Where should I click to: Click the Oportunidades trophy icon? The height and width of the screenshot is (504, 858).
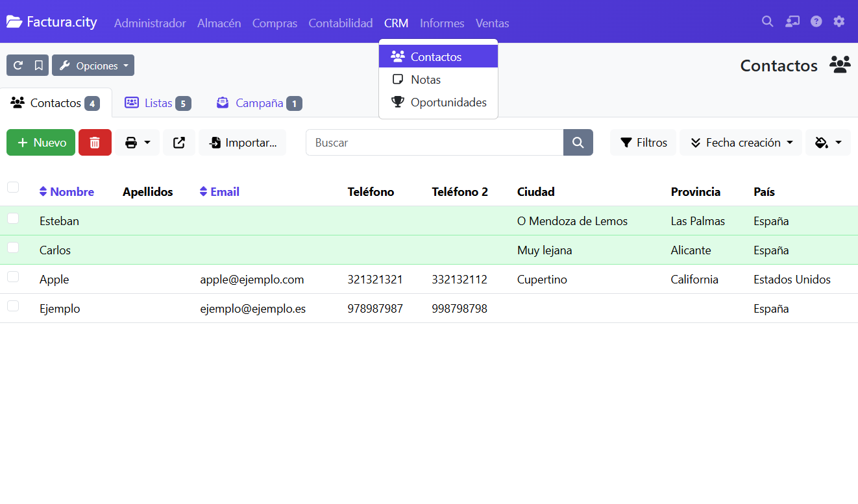[398, 102]
